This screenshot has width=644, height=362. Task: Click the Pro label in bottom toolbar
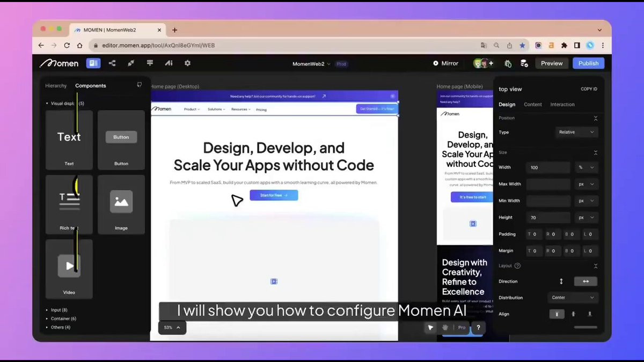coord(462,327)
